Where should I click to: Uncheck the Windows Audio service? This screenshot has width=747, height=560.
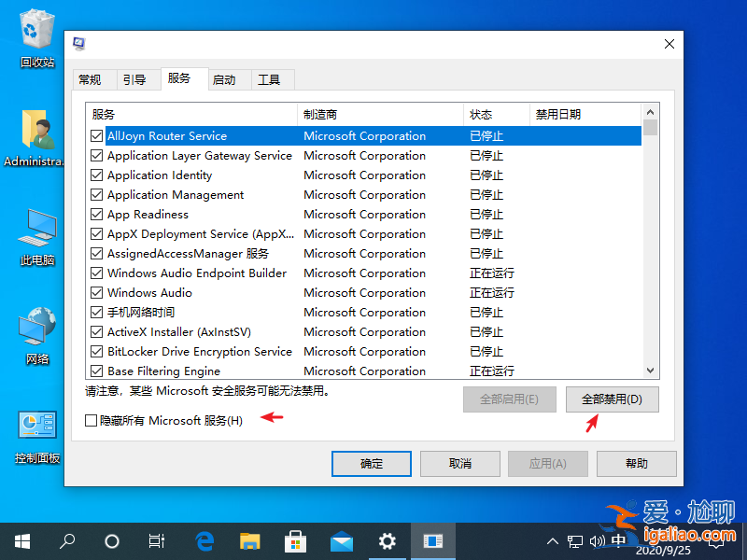tap(95, 292)
